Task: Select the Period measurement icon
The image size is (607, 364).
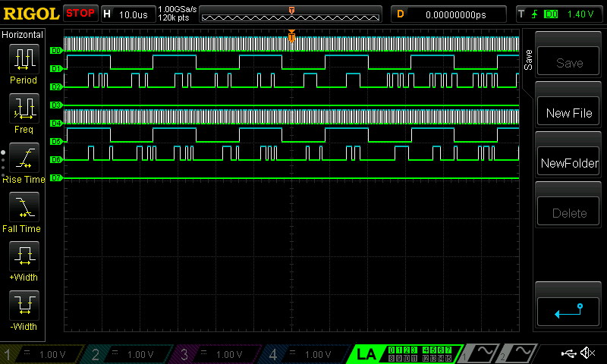Action: pyautogui.click(x=24, y=59)
